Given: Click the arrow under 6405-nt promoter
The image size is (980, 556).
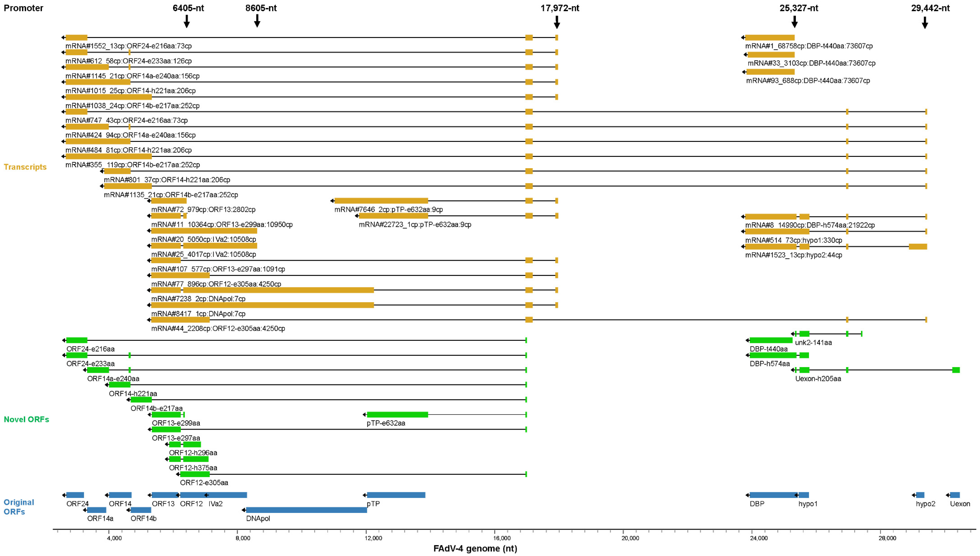Looking at the screenshot, I should click(186, 21).
